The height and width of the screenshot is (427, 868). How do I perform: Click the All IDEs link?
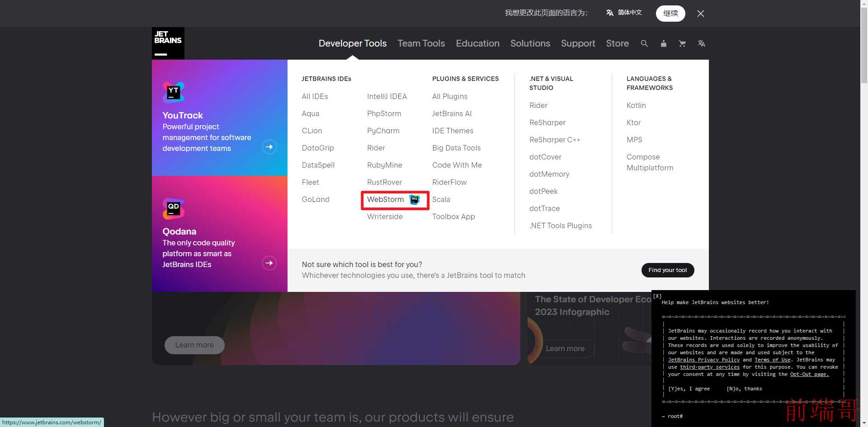point(315,96)
